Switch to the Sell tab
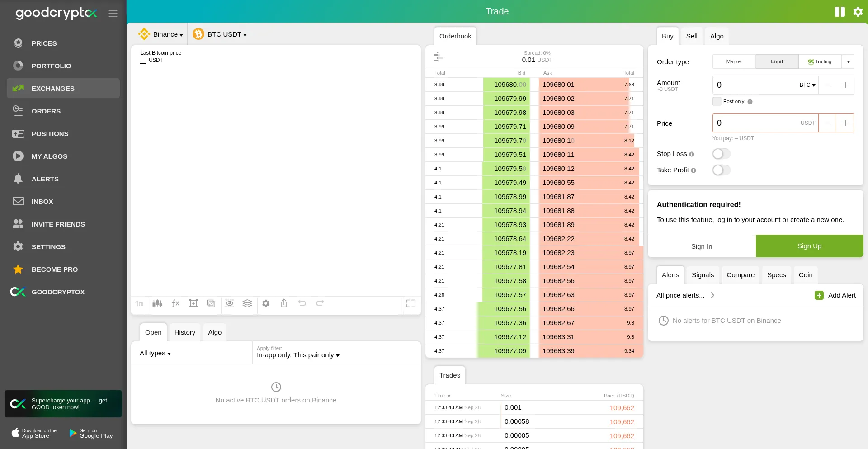Screen dimensions: 868x449 click(692, 36)
